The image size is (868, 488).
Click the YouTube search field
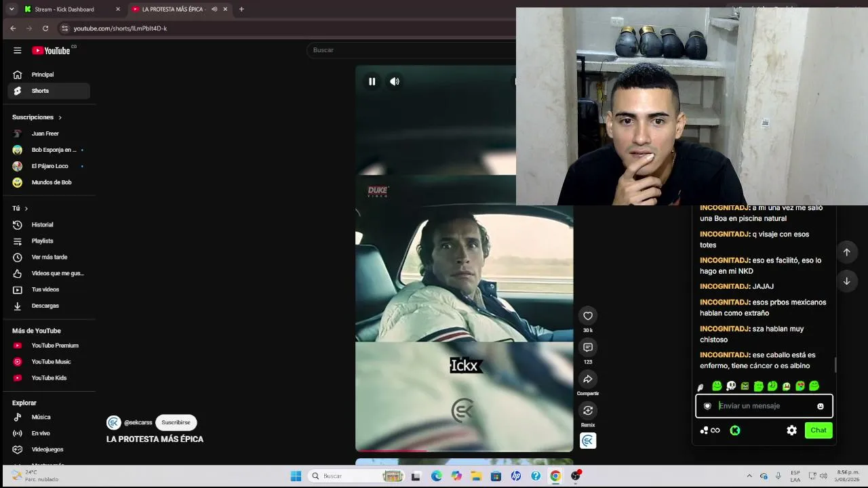point(411,50)
